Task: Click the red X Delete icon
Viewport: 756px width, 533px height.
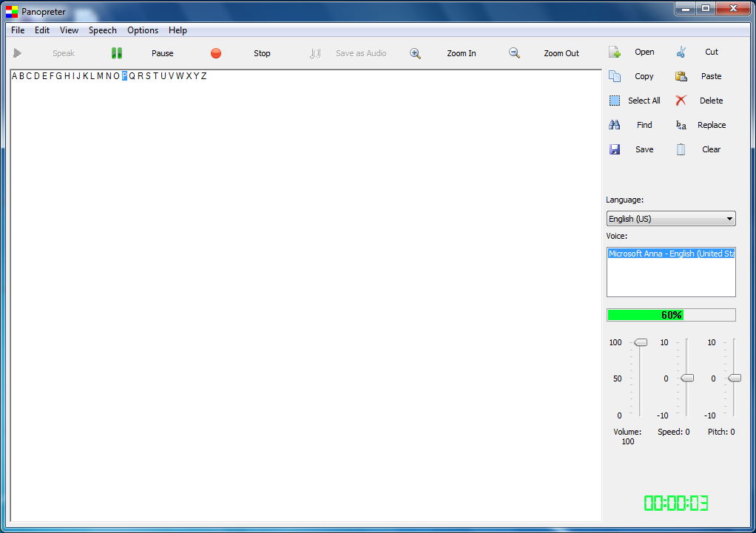Action: pyautogui.click(x=681, y=101)
